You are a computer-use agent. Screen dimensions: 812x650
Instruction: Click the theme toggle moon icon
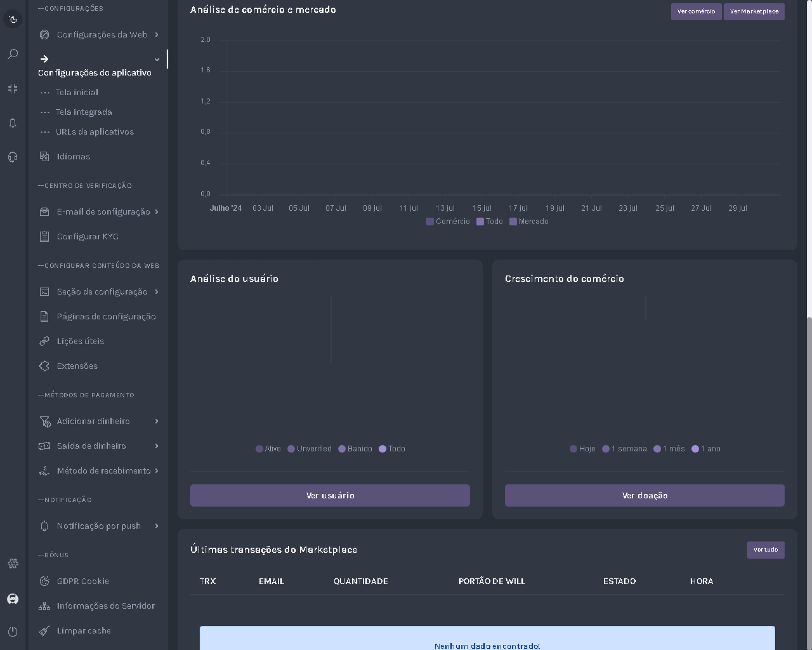[x=13, y=19]
